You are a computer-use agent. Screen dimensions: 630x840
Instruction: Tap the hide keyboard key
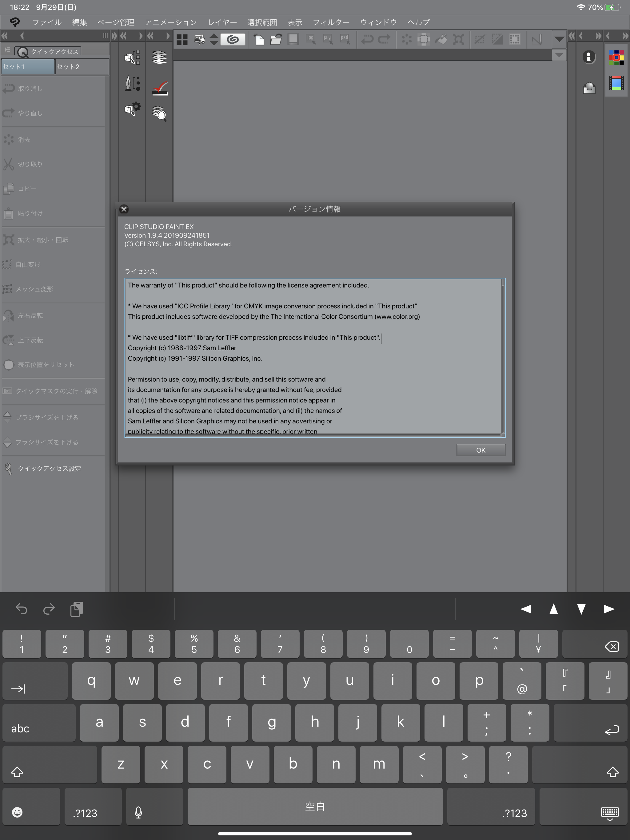(583, 806)
